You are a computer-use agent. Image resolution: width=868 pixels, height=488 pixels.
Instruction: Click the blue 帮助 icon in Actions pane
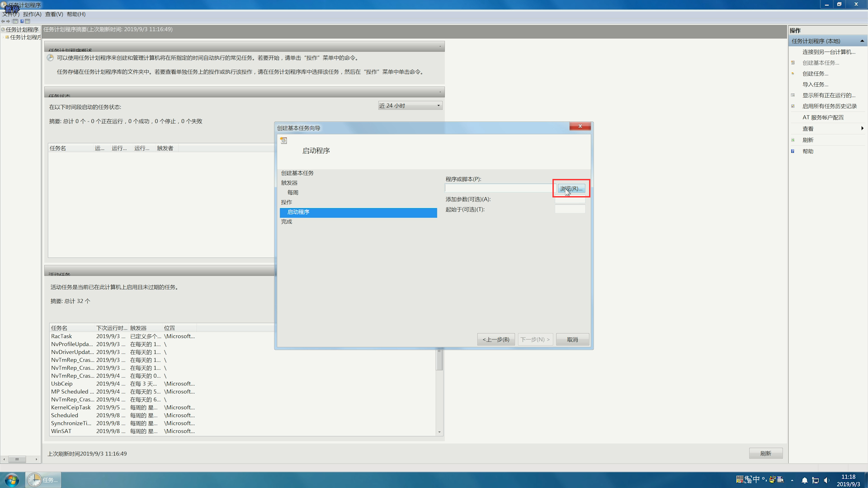pyautogui.click(x=793, y=151)
